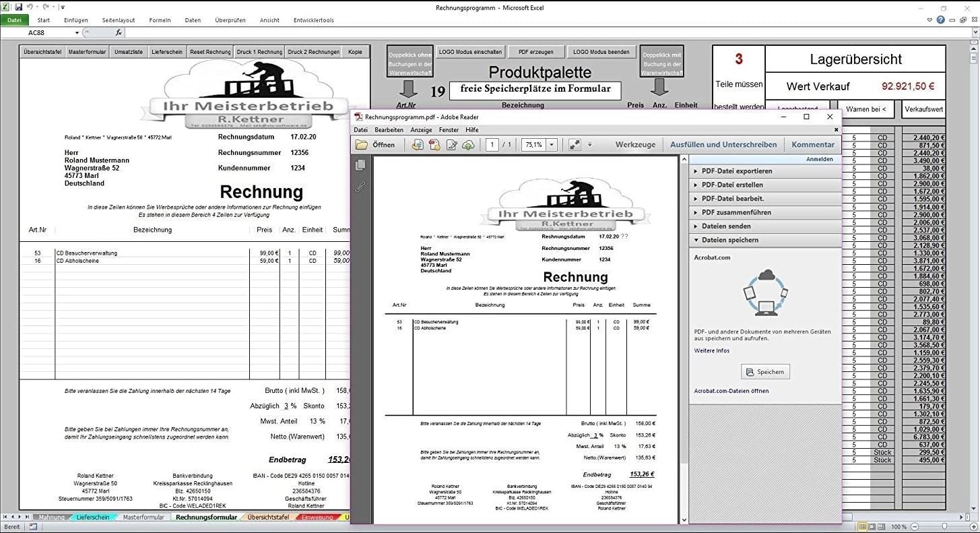
Task: Open the Name Box dropdown arrow
Action: (77, 33)
